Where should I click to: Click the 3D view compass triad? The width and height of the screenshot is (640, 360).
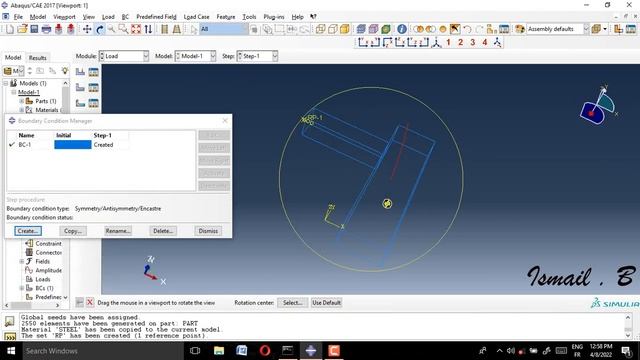tap(597, 106)
